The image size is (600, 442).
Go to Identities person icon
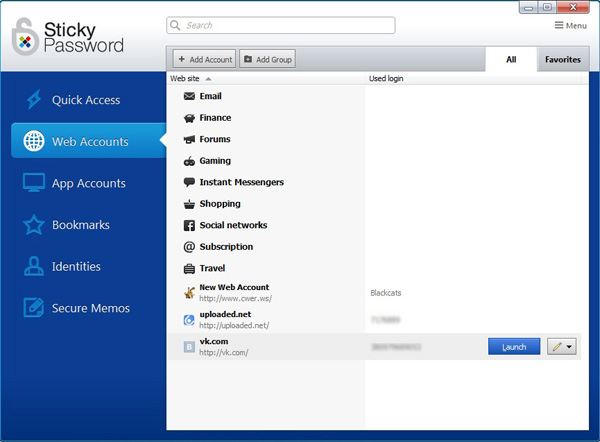(x=34, y=266)
